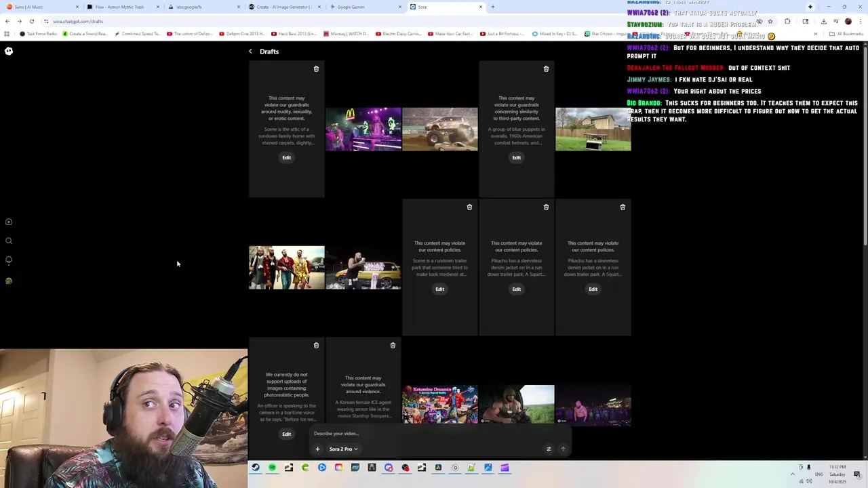The image size is (868, 488).
Task: Open the backyard house video thumbnail
Action: [593, 129]
